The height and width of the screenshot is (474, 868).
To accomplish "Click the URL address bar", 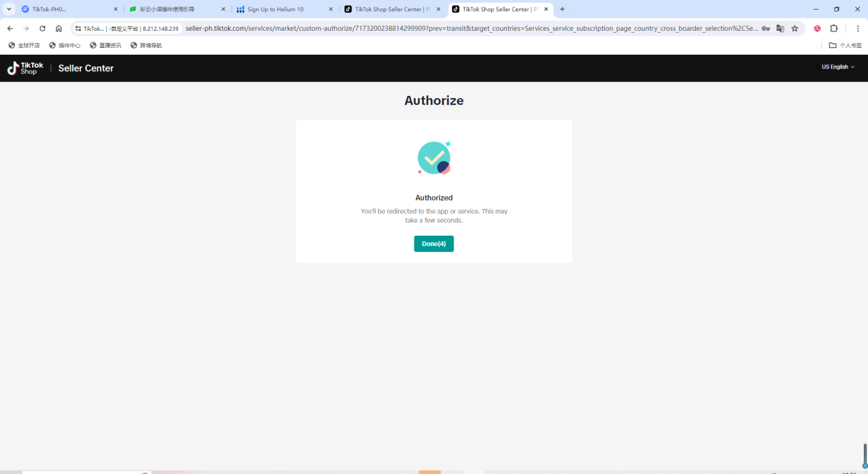I will coord(471,29).
